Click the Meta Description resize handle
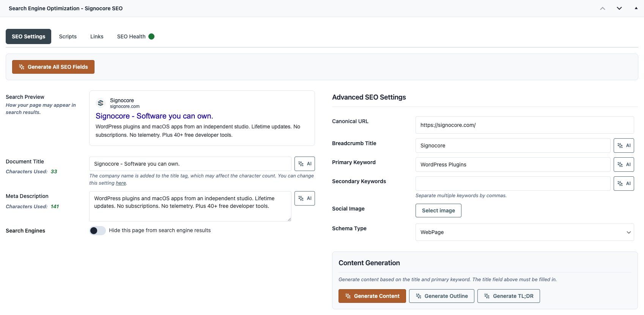The image size is (644, 315). click(289, 219)
